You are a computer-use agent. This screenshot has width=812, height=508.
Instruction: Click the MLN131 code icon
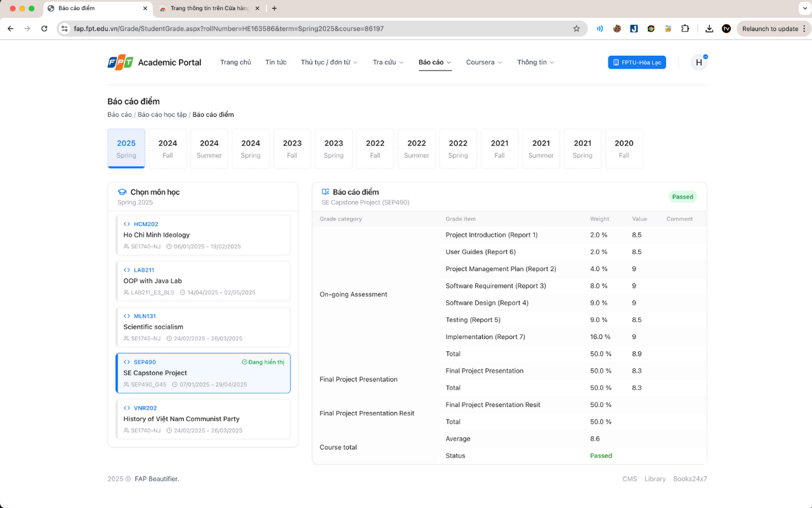[x=127, y=316]
